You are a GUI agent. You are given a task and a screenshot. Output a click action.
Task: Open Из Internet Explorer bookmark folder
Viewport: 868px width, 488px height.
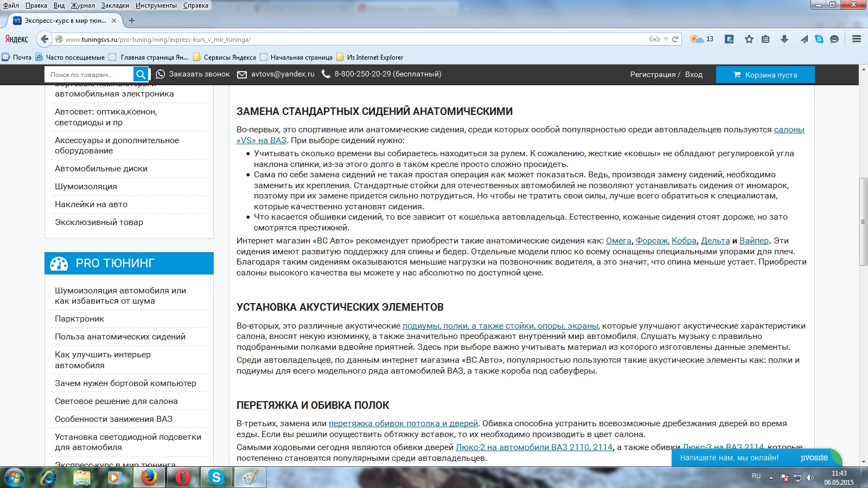pos(370,57)
